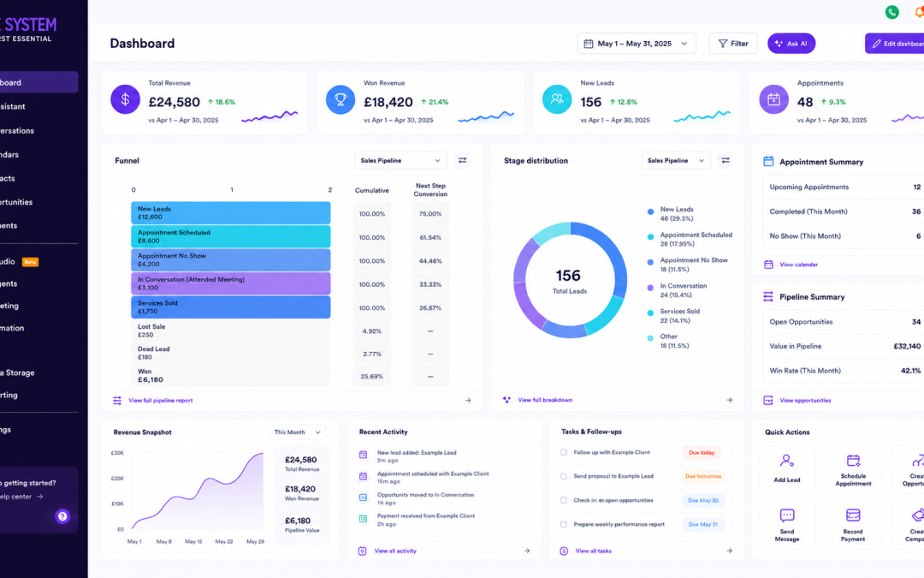Click the purple help question mark icon
This screenshot has height=578, width=924.
coord(62,516)
